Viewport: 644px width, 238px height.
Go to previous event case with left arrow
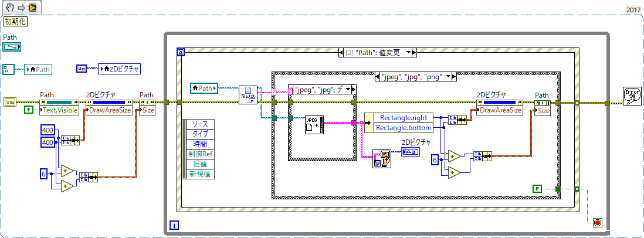[341, 52]
